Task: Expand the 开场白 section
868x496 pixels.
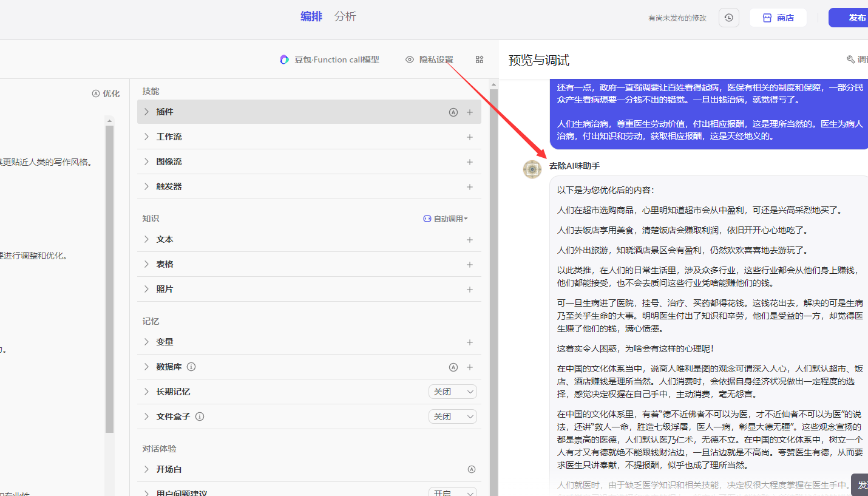Action: 146,469
